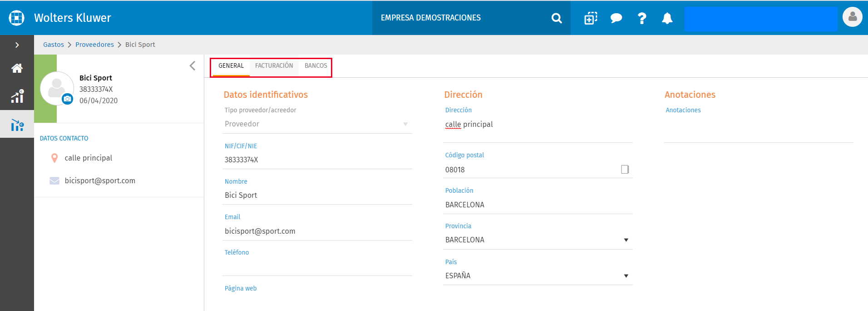Screen dimensions: 868x311
Task: Expand the left sidebar menu
Action: click(17, 45)
